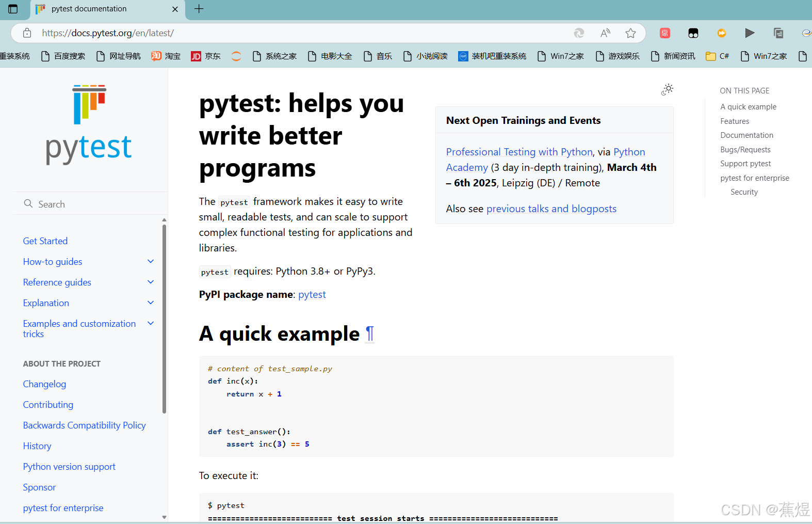Open 新闻资讯 bookmark
The height and width of the screenshot is (524, 812).
(x=673, y=56)
